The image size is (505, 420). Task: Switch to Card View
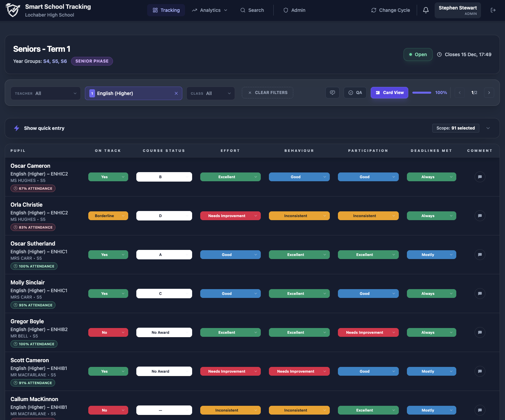point(389,92)
